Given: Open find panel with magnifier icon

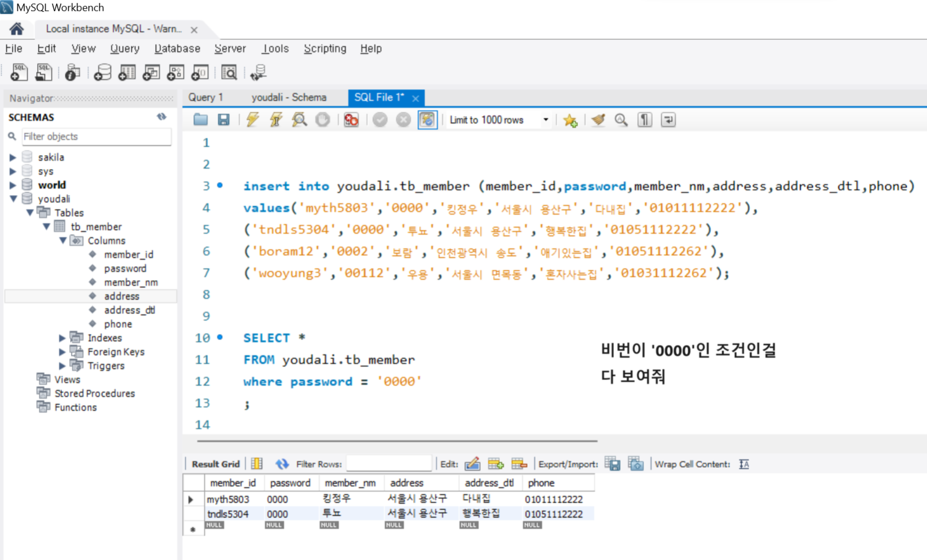Looking at the screenshot, I should [621, 120].
